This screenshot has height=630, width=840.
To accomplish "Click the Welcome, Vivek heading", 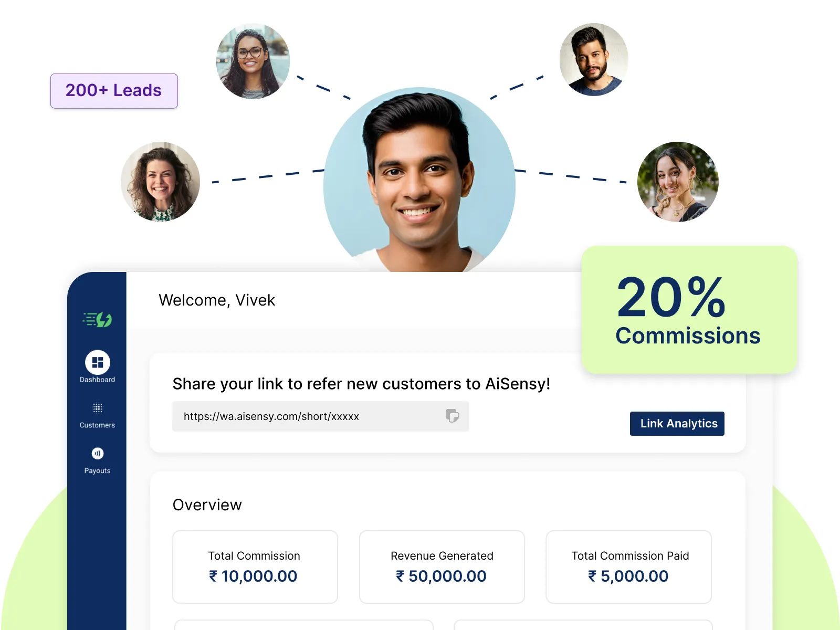I will 217,300.
